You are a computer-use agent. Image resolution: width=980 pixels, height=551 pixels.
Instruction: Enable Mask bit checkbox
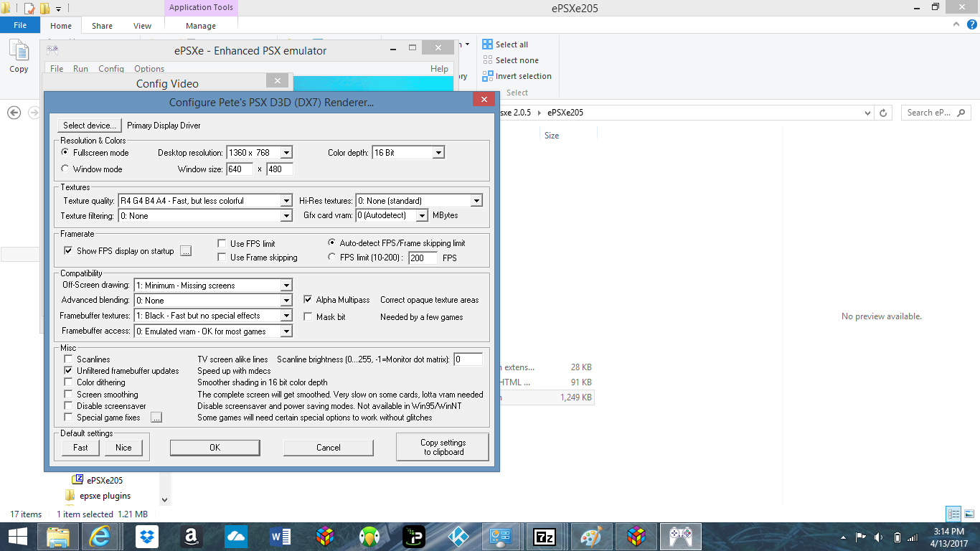pos(308,317)
